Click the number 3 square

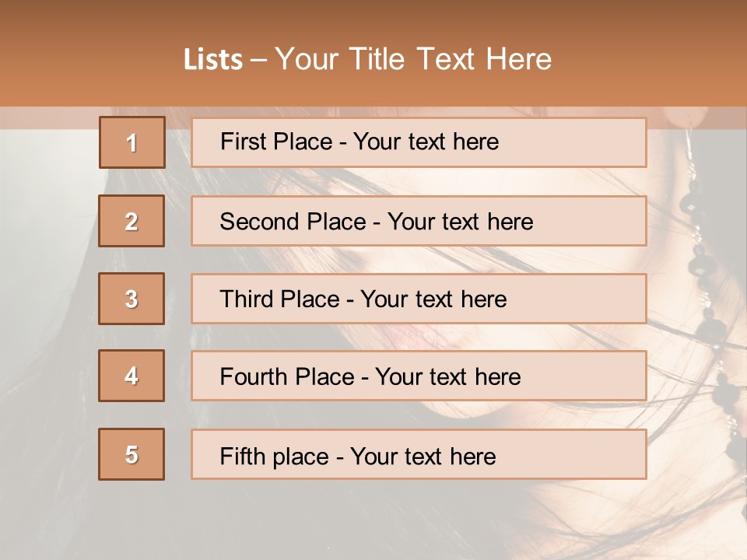(132, 299)
